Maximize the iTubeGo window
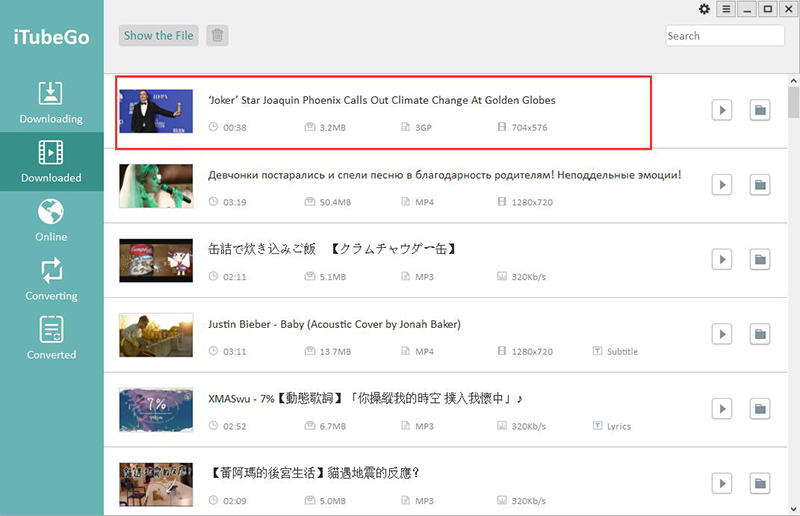The width and height of the screenshot is (800, 516). pyautogui.click(x=768, y=9)
